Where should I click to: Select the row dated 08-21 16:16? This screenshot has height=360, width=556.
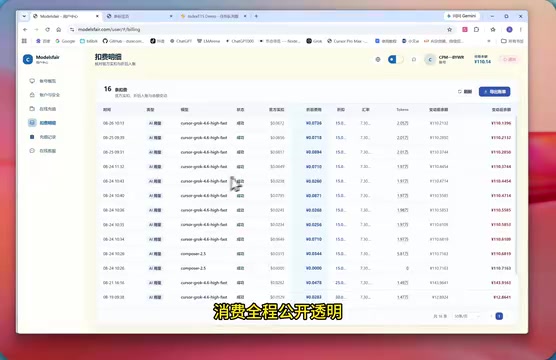coord(307,283)
